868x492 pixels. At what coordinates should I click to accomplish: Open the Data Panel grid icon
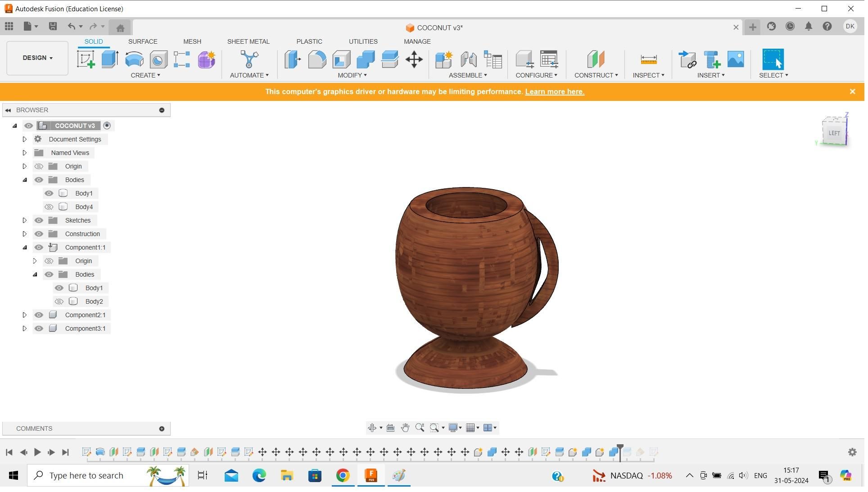click(9, 26)
